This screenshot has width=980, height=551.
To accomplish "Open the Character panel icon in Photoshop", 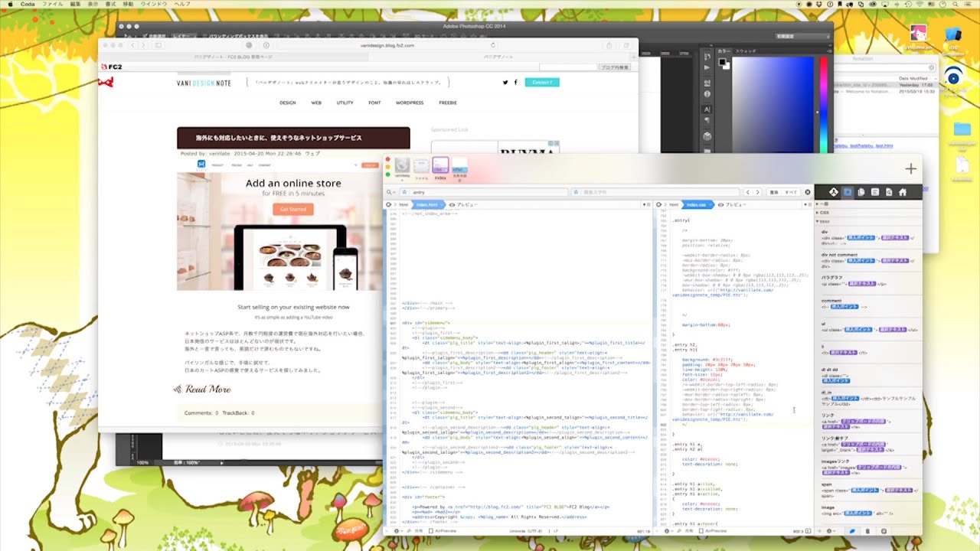I will pos(707,108).
